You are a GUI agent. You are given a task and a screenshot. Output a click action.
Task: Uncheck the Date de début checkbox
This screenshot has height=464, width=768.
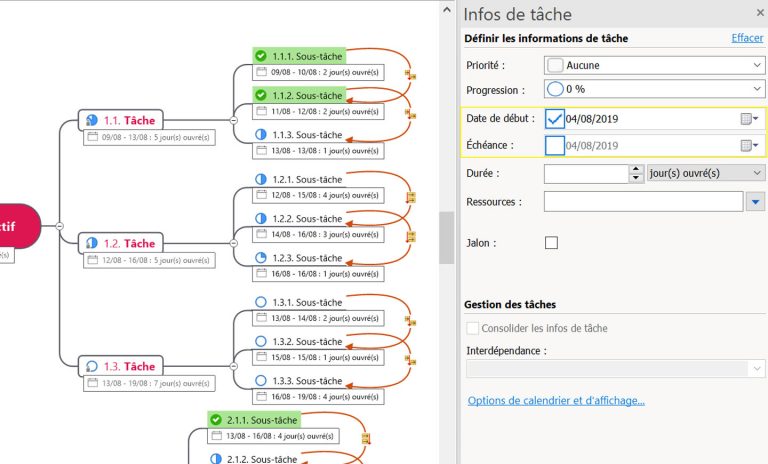pos(555,119)
